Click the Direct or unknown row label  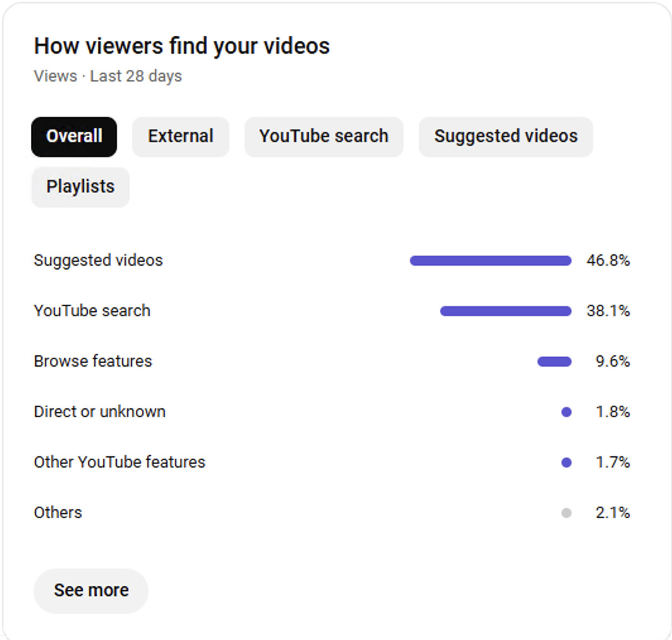pos(100,412)
